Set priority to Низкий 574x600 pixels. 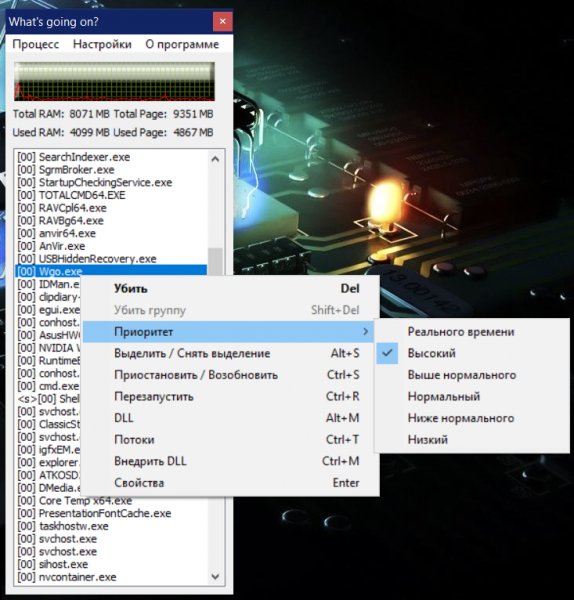427,439
